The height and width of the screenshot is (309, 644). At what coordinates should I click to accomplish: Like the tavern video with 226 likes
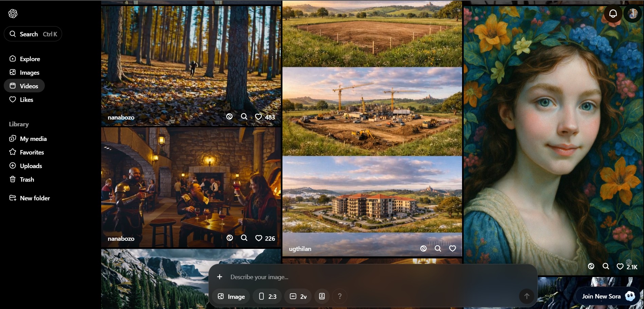pyautogui.click(x=259, y=238)
